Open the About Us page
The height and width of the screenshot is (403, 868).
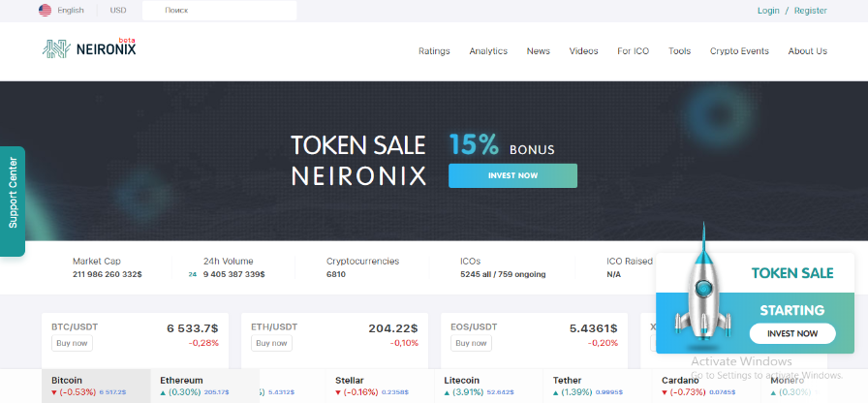pos(807,51)
